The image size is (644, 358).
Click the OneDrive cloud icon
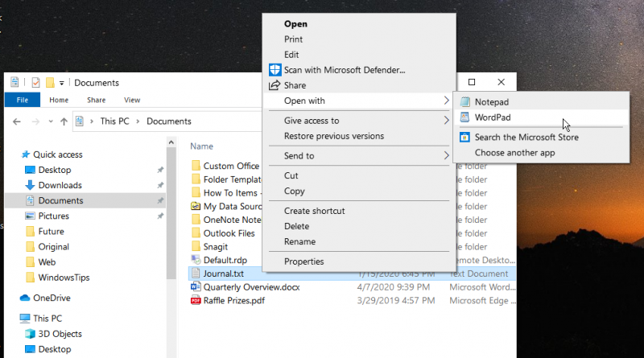pyautogui.click(x=25, y=298)
